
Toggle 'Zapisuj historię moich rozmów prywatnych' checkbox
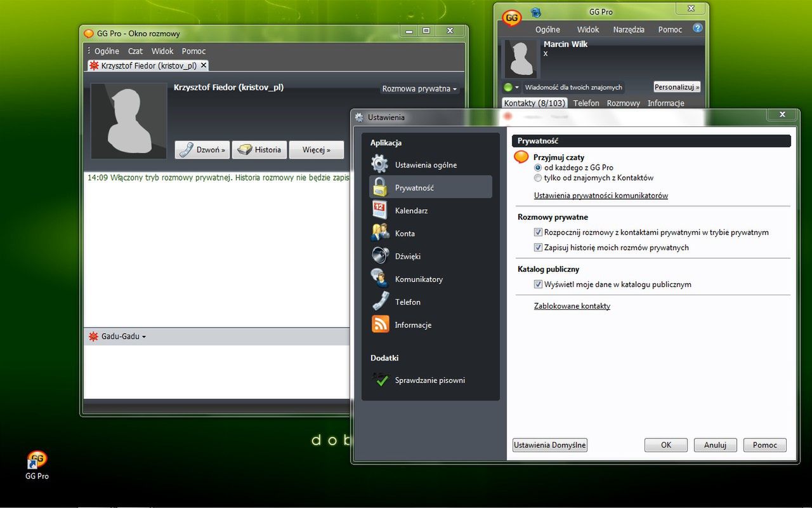[x=538, y=248]
